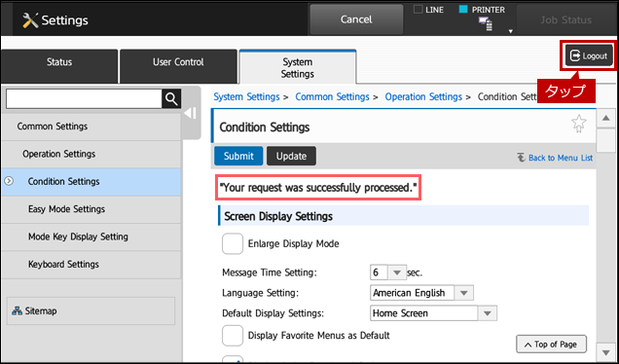Select the System Settings tab
The height and width of the screenshot is (364, 619).
(x=298, y=67)
